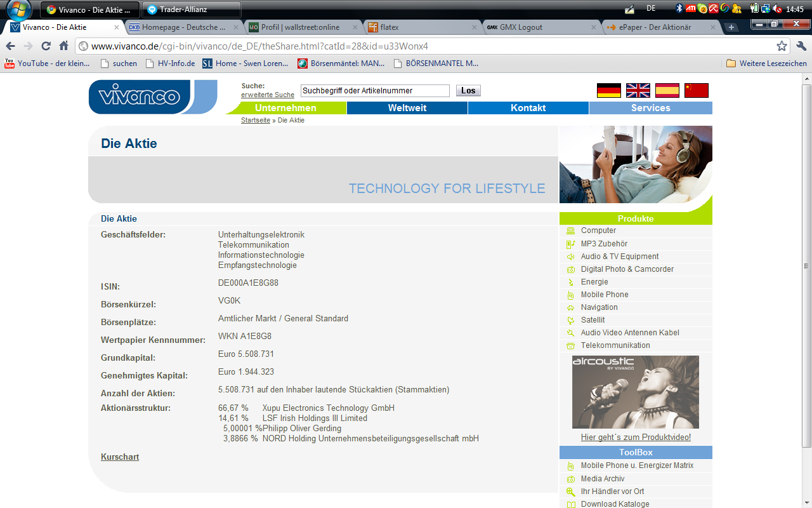Select the German flag for language

[x=608, y=91]
